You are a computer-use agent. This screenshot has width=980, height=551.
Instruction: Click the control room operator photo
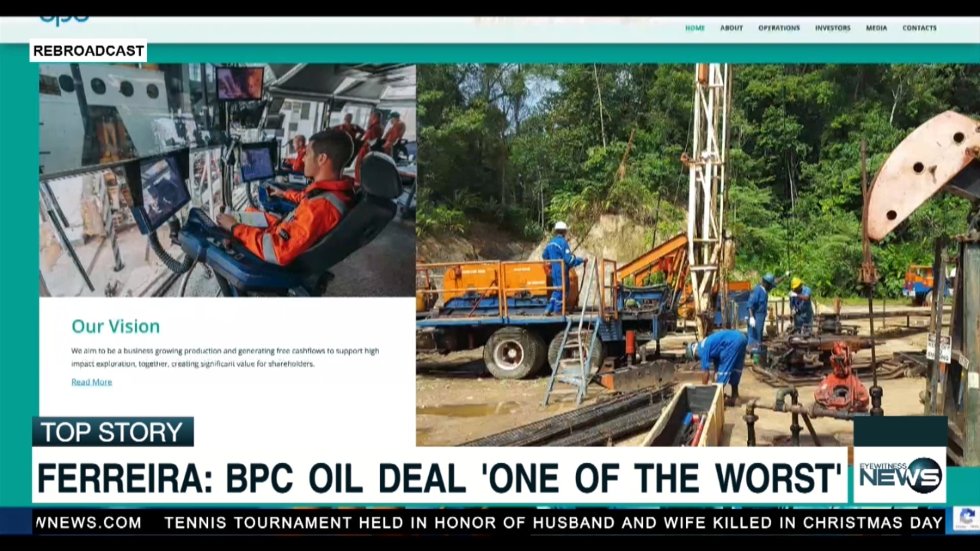pyautogui.click(x=228, y=180)
